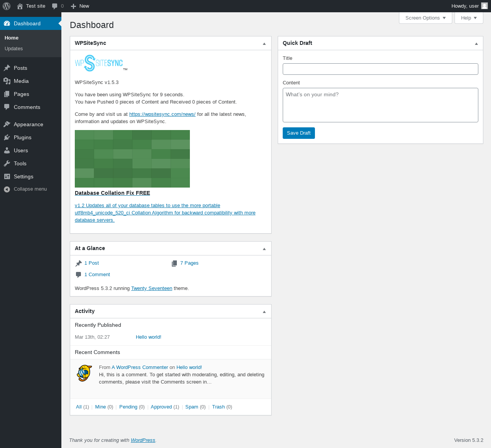Toggle the Activity widget closed
The image size is (491, 448).
(264, 311)
